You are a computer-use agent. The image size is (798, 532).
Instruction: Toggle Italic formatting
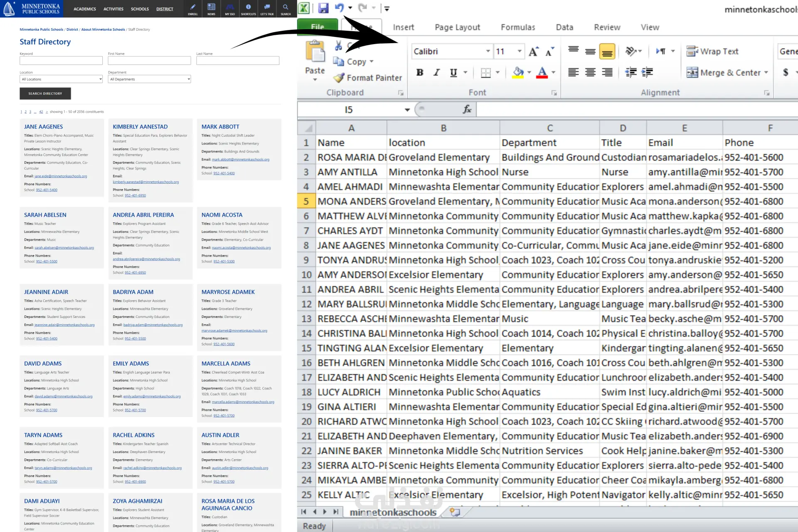pyautogui.click(x=436, y=72)
